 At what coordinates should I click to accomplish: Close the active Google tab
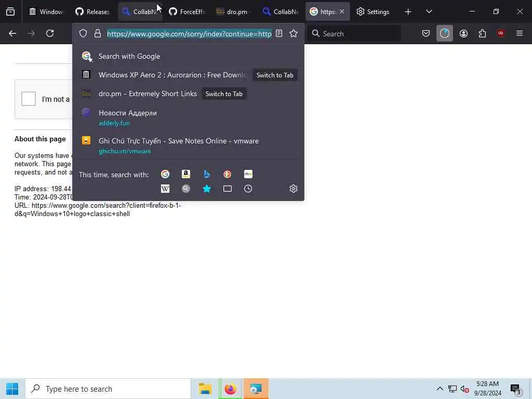pyautogui.click(x=342, y=12)
